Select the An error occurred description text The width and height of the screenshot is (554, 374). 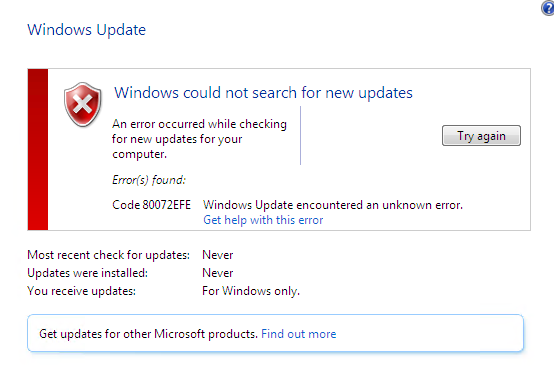[199, 139]
